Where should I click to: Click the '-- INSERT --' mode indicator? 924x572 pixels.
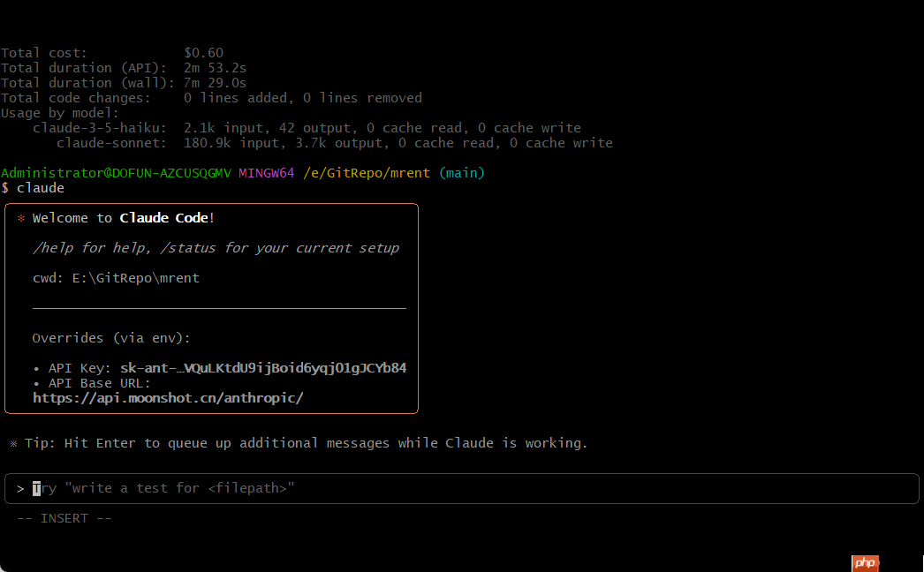click(x=64, y=518)
